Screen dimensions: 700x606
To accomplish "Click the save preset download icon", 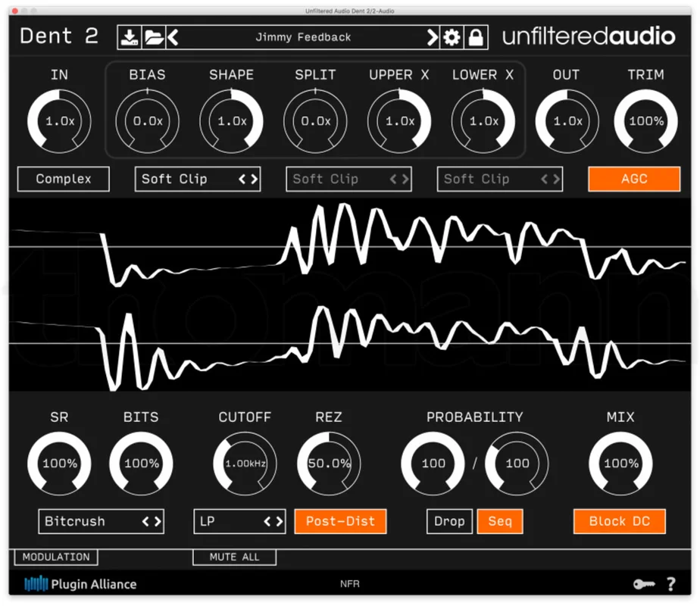I will pos(130,37).
